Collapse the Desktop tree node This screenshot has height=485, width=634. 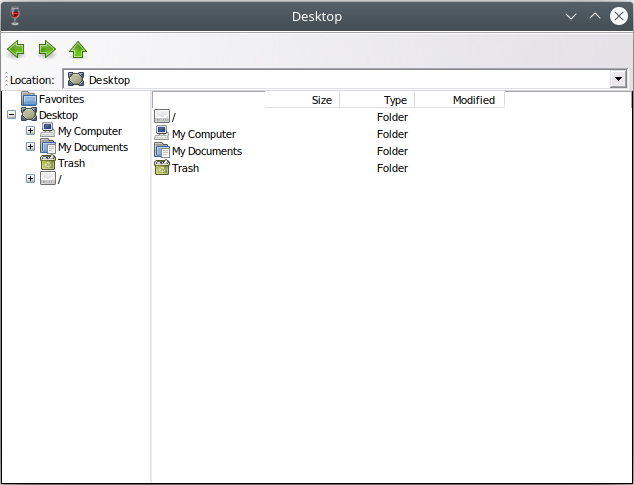pos(12,115)
